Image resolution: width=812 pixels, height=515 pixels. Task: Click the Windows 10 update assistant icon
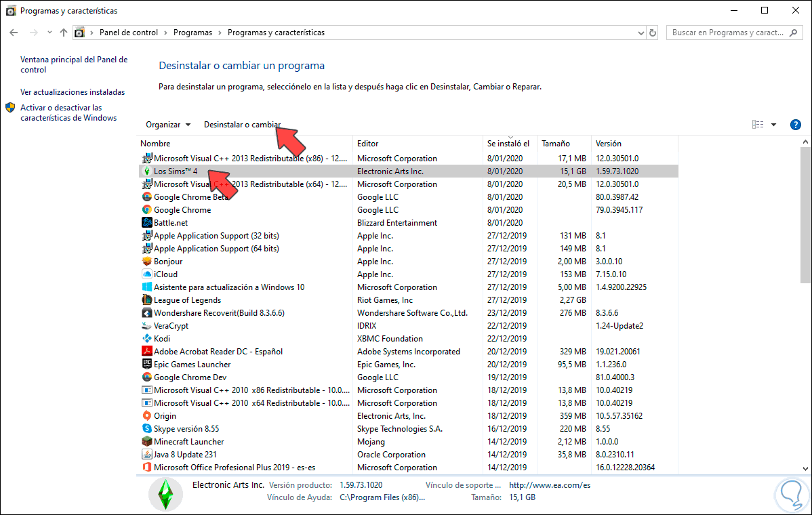[147, 287]
